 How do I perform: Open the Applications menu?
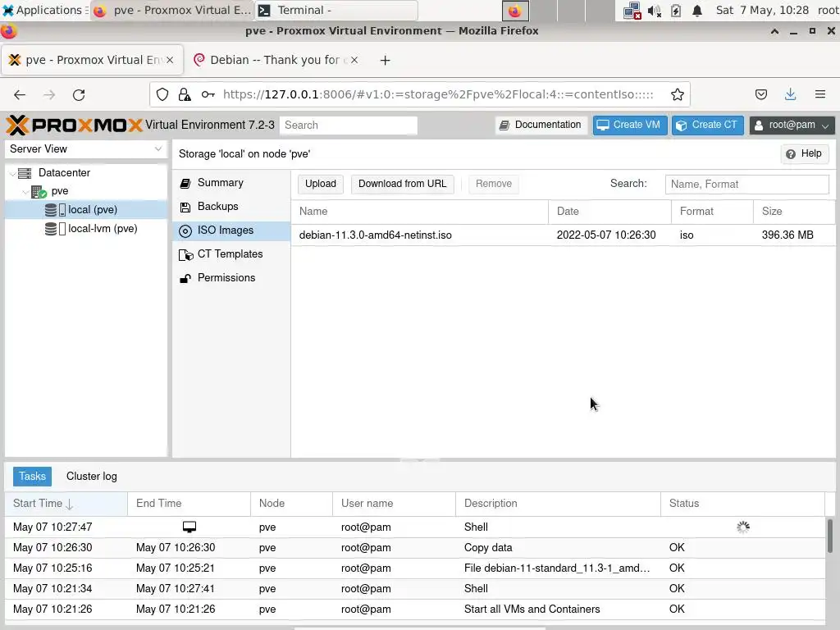[44, 10]
